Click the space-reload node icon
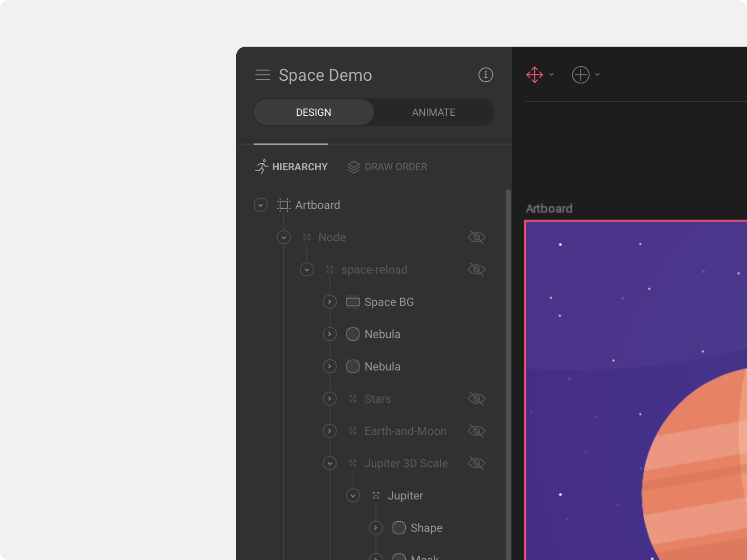The height and width of the screenshot is (560, 747). pos(330,270)
